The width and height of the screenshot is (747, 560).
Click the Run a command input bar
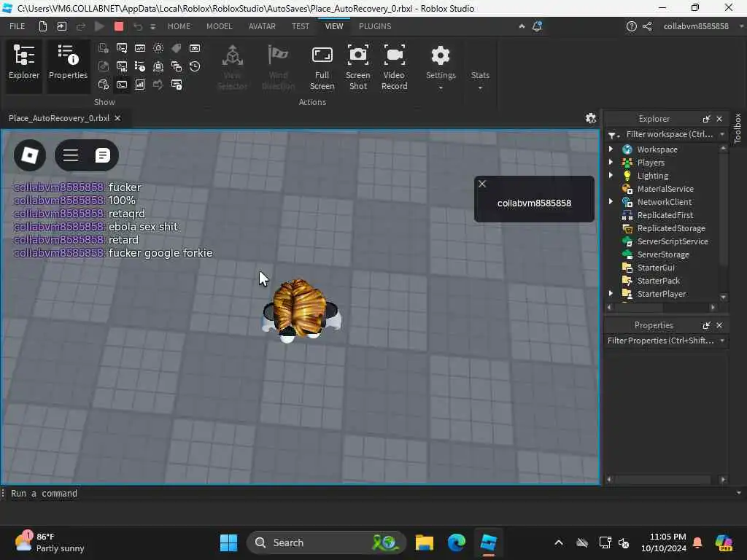(370, 494)
